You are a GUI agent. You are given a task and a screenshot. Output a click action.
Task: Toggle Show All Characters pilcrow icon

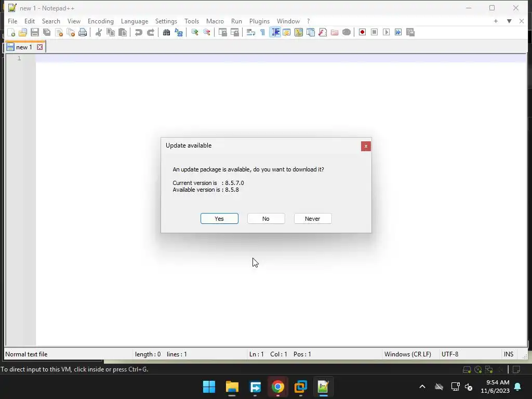tap(262, 32)
